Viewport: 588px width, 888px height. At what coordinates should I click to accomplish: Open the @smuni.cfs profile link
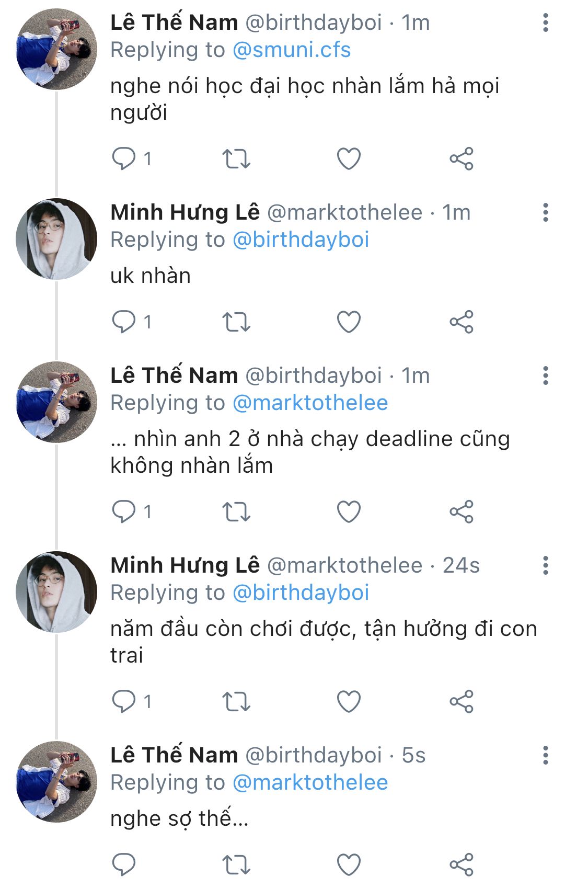click(291, 50)
